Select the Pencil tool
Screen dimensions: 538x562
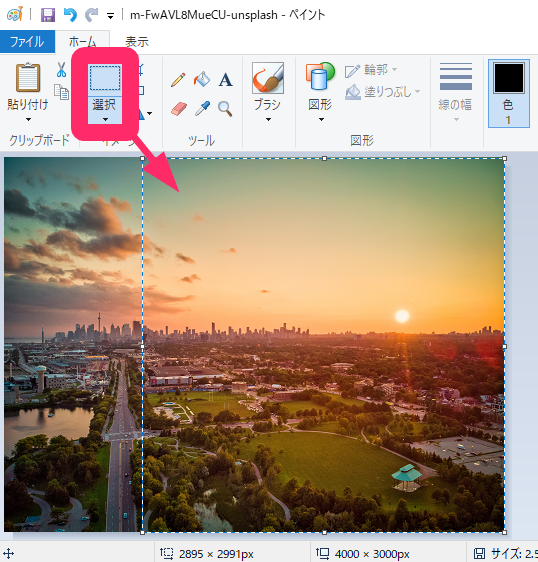pyautogui.click(x=178, y=80)
